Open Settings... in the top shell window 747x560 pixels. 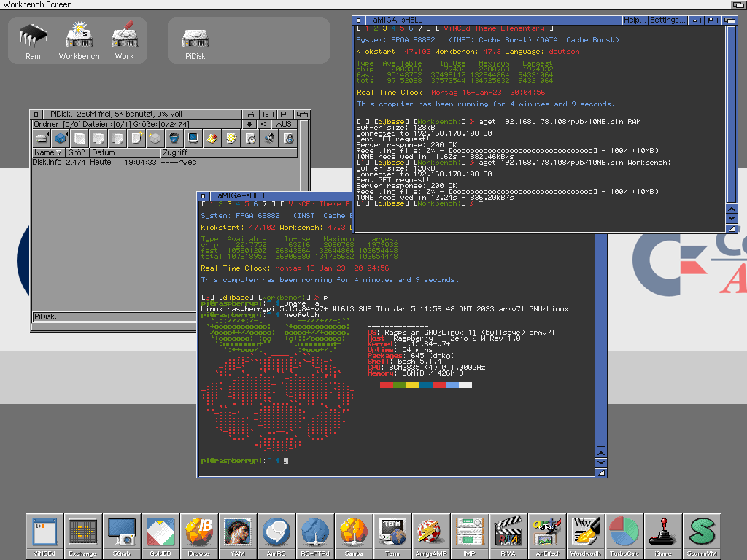(668, 20)
